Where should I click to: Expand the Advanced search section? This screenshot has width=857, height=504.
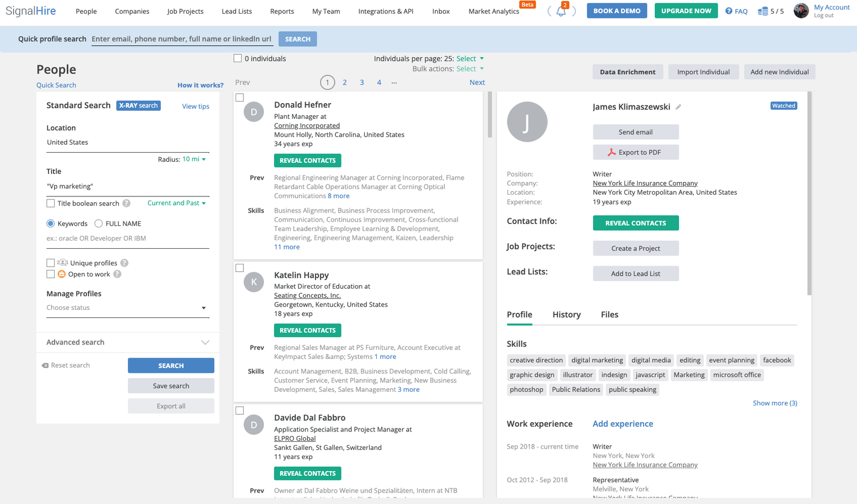128,342
